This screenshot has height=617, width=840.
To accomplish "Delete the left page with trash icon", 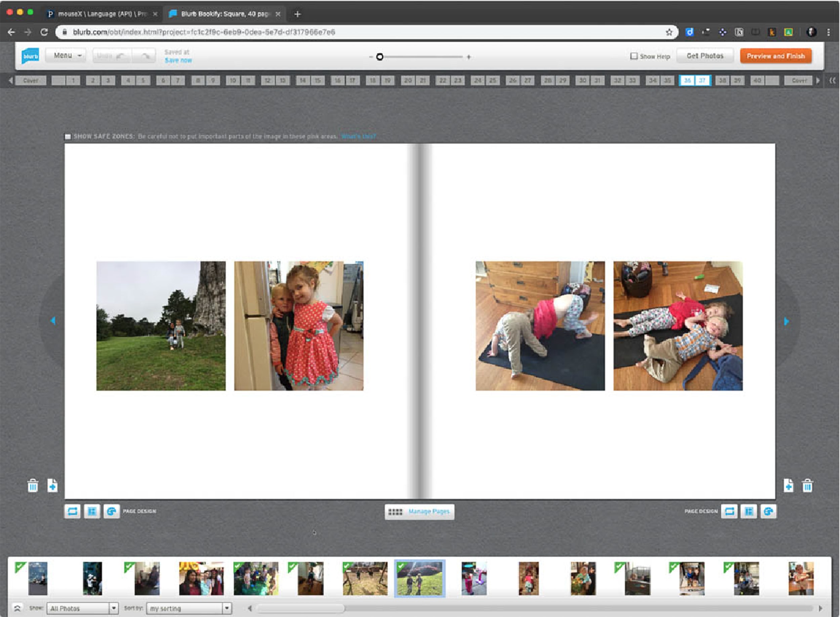I will [33, 486].
